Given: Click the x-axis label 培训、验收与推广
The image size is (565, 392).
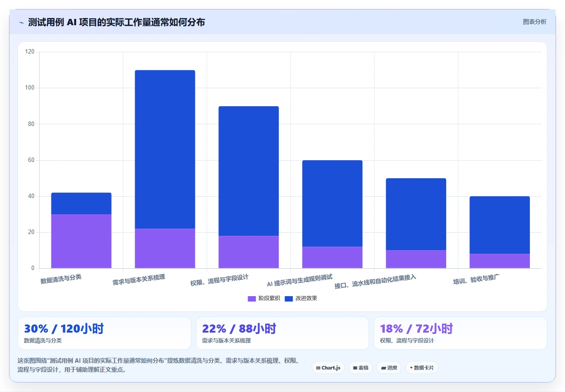Looking at the screenshot, I should point(476,279).
